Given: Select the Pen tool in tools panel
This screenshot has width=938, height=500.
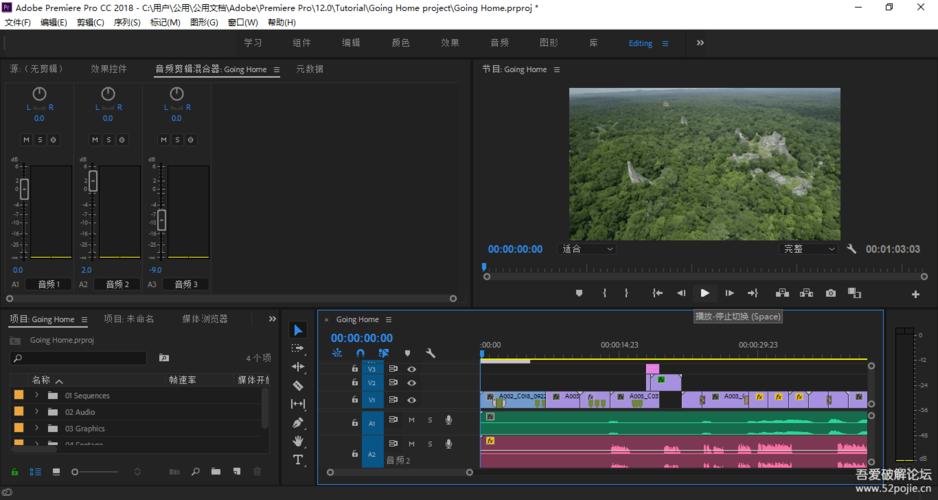Looking at the screenshot, I should [x=298, y=422].
